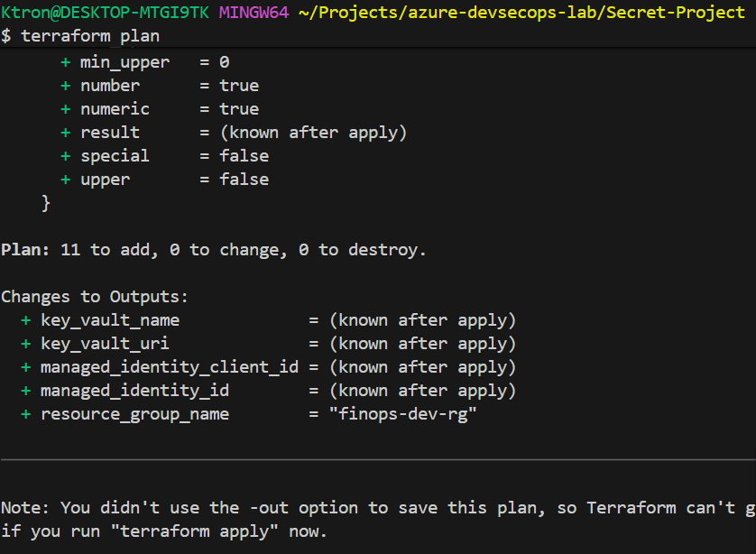756x554 pixels.
Task: Click the managed_identity_id output name
Action: pos(134,391)
